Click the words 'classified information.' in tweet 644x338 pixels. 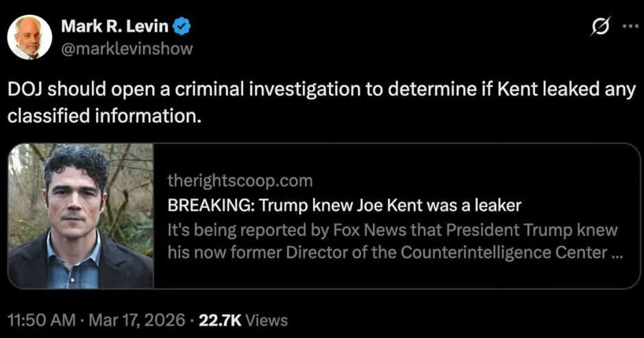coord(105,115)
